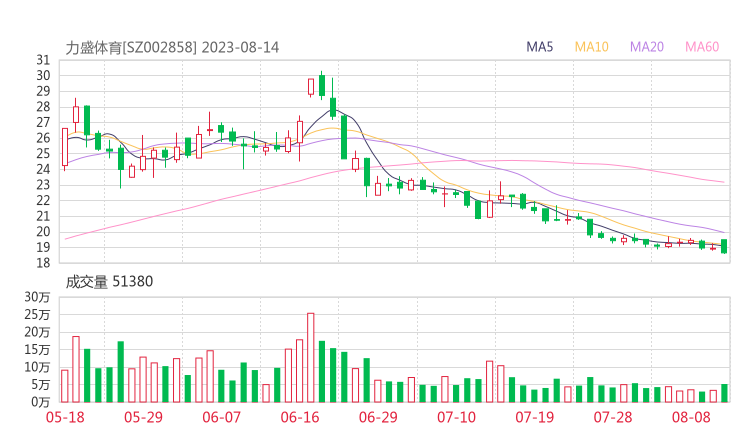Click the 06-07 date axis label
This screenshot has height=440, width=740.
pyautogui.click(x=221, y=417)
